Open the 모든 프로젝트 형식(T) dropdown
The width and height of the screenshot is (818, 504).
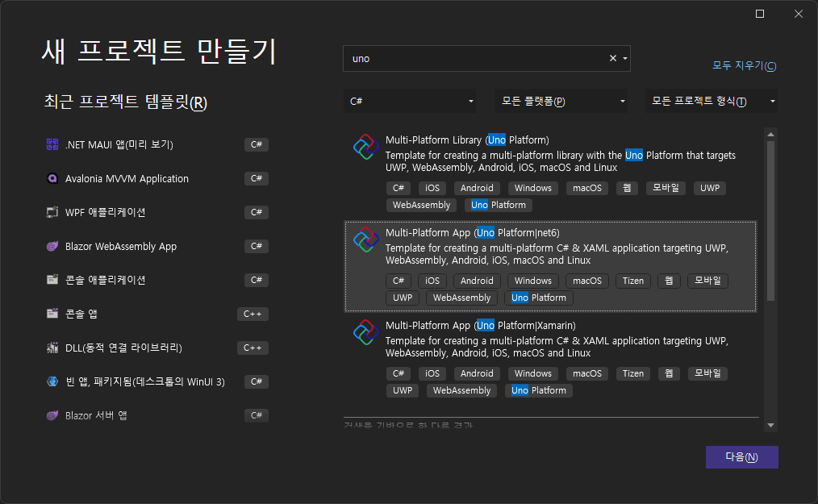click(710, 100)
